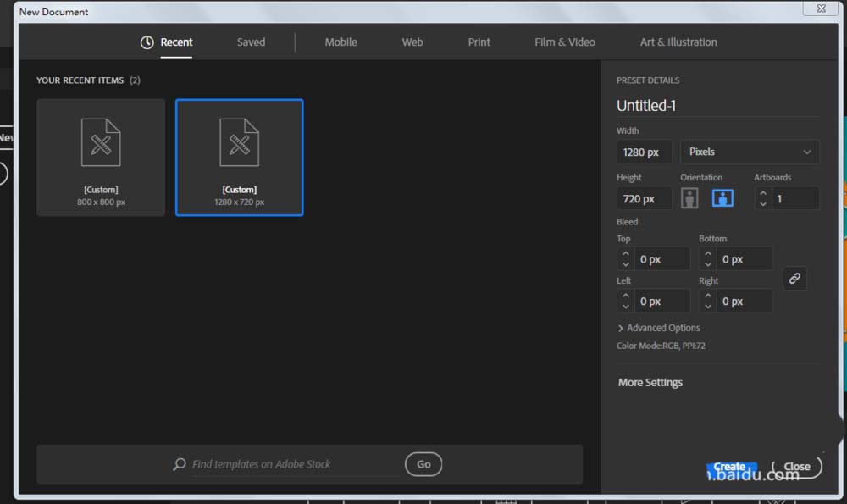Choose portrait orientation
This screenshot has height=504, width=847.
pyautogui.click(x=689, y=198)
